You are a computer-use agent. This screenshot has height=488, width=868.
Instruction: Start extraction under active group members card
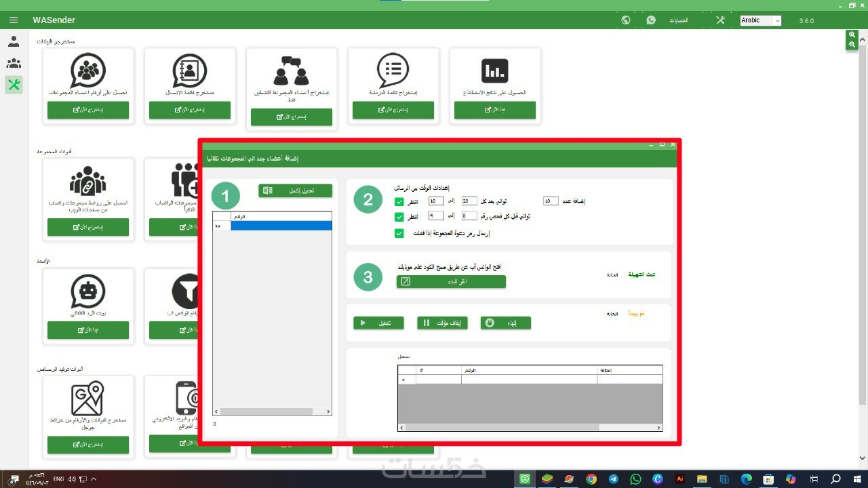pos(292,117)
